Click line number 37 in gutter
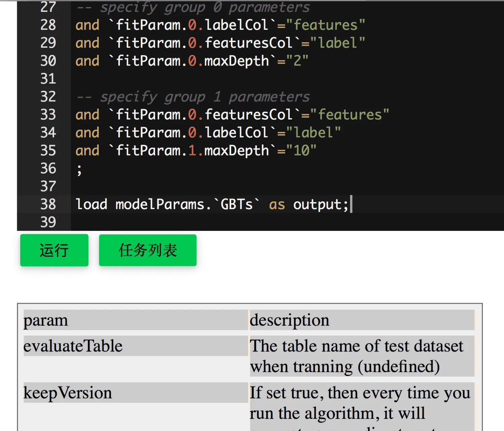 pos(48,186)
